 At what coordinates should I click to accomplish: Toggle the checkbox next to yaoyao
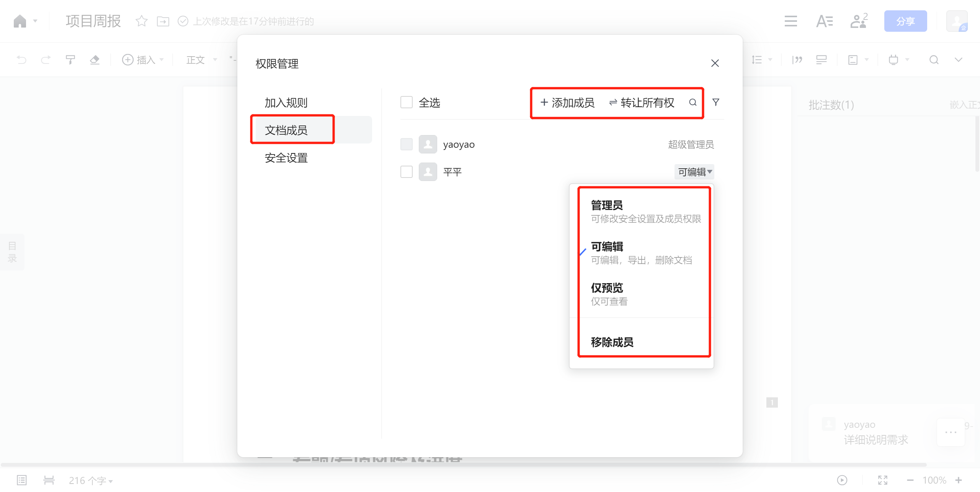coord(406,144)
